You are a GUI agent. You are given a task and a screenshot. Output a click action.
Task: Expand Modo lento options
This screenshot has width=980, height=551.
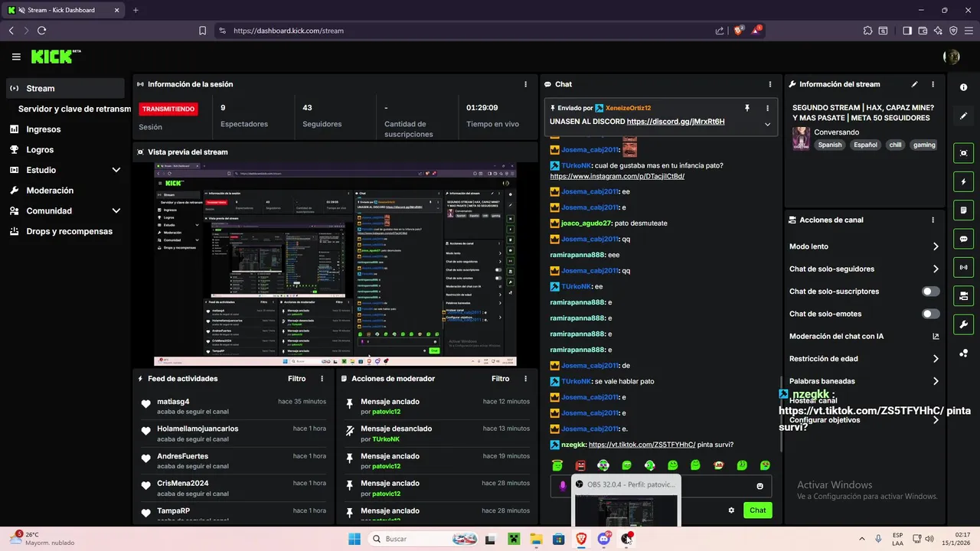(936, 246)
